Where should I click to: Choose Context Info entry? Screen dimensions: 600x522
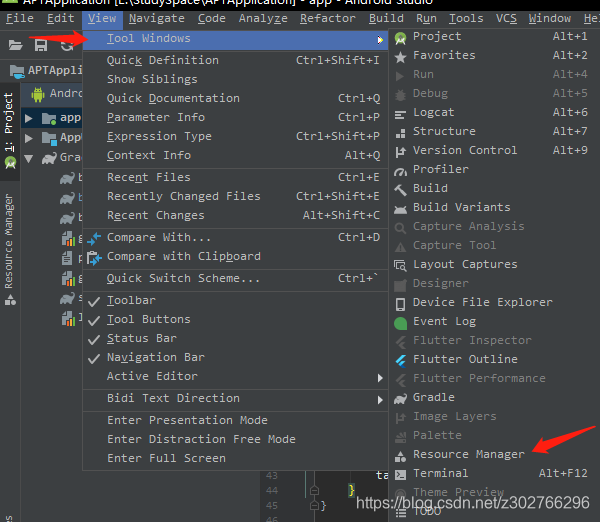(235, 156)
